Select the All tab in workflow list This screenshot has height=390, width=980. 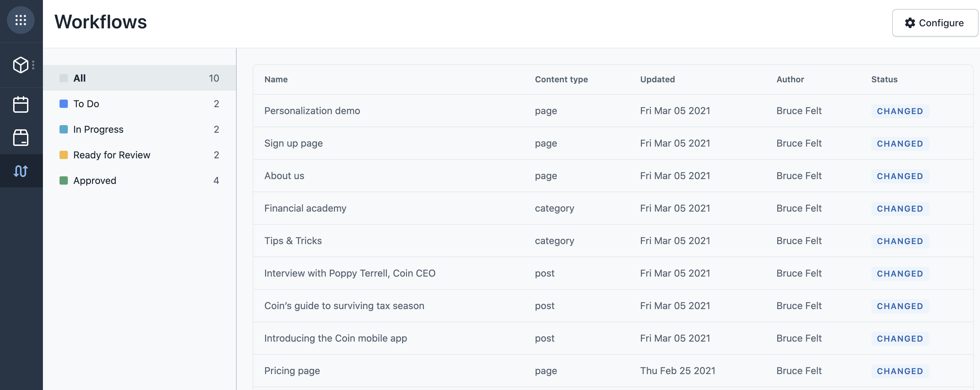[x=79, y=78]
